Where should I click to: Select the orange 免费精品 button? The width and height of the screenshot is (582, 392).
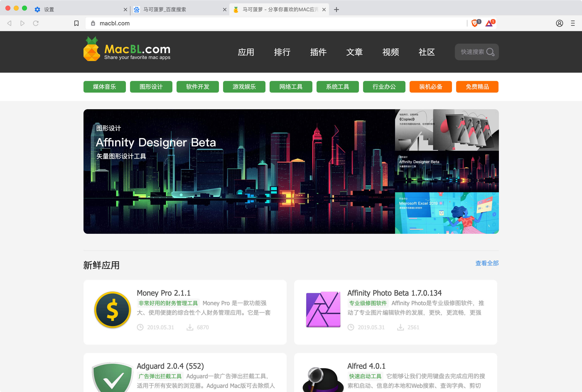tap(477, 87)
